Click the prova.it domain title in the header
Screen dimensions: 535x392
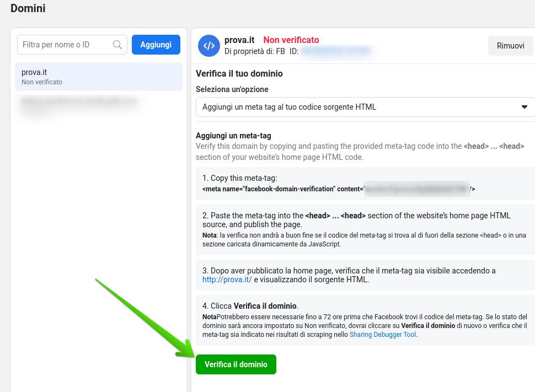coord(239,40)
